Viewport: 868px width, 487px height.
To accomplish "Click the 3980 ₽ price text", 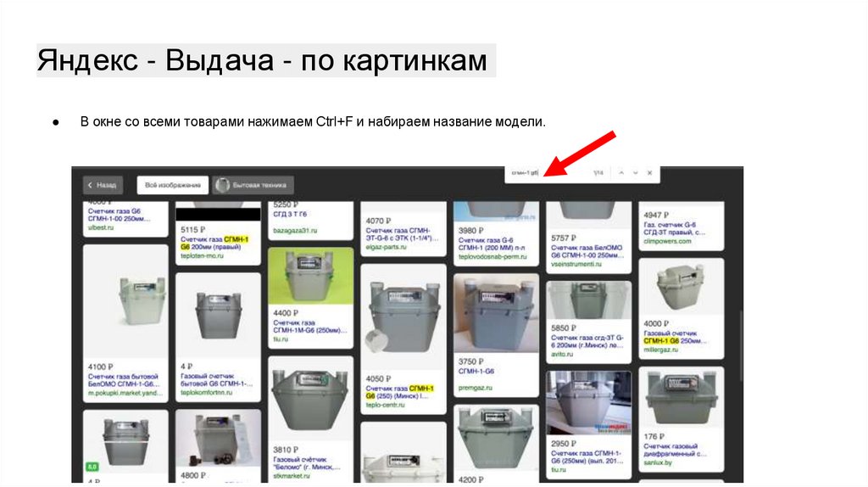I will (x=470, y=230).
